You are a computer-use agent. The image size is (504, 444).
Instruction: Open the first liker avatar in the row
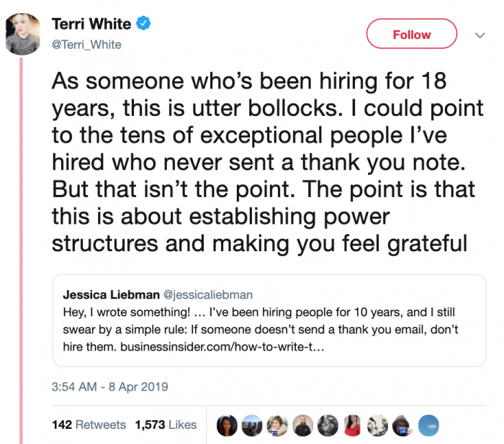pyautogui.click(x=228, y=425)
